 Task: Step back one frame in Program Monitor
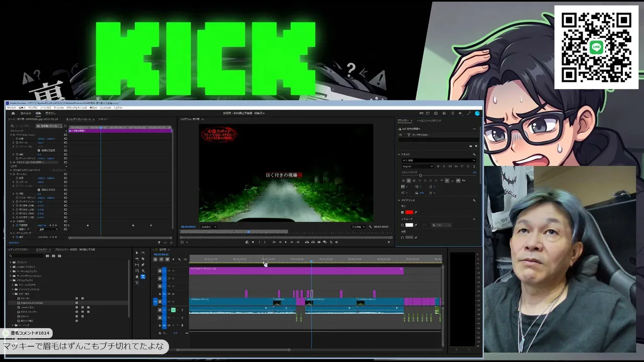(280, 242)
